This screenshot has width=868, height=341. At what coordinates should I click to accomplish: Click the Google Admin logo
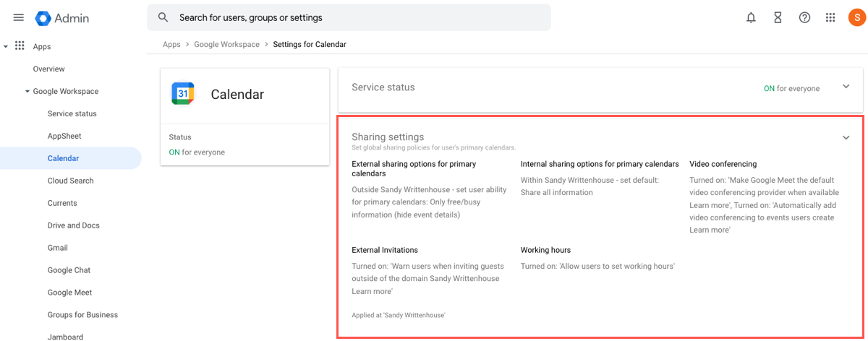tap(63, 18)
